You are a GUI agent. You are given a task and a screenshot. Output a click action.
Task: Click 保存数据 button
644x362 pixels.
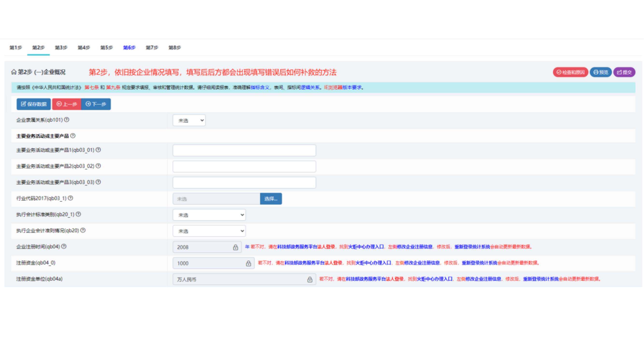click(34, 104)
